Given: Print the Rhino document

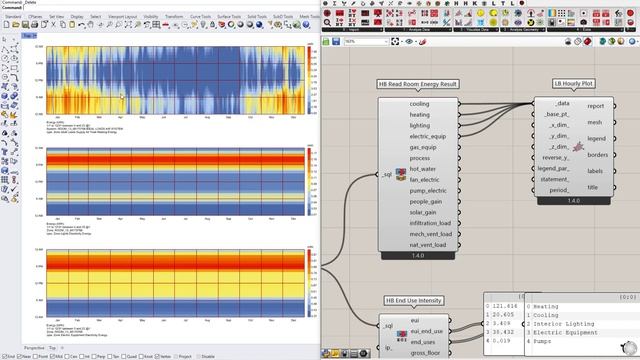Looking at the screenshot, I should coord(35,25).
